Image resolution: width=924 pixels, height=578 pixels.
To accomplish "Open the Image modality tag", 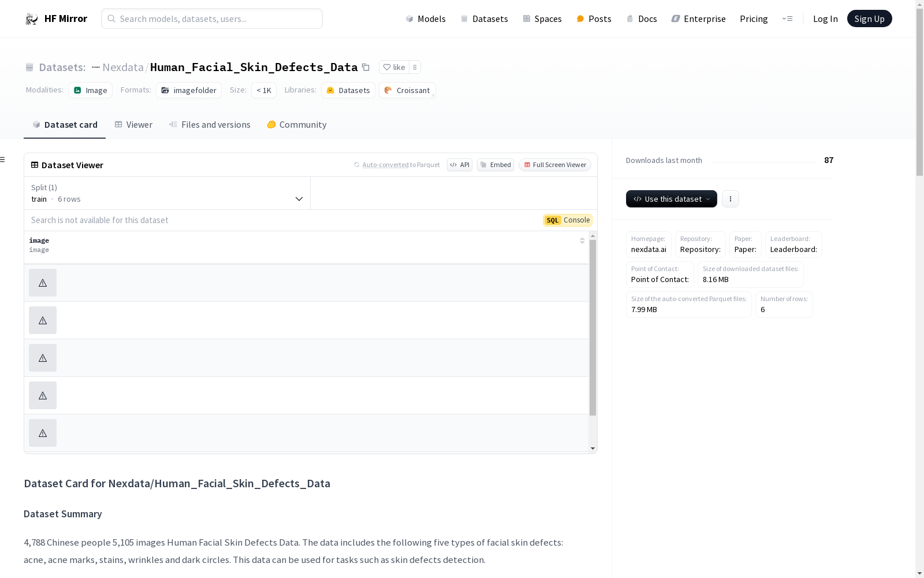I will click(x=91, y=90).
